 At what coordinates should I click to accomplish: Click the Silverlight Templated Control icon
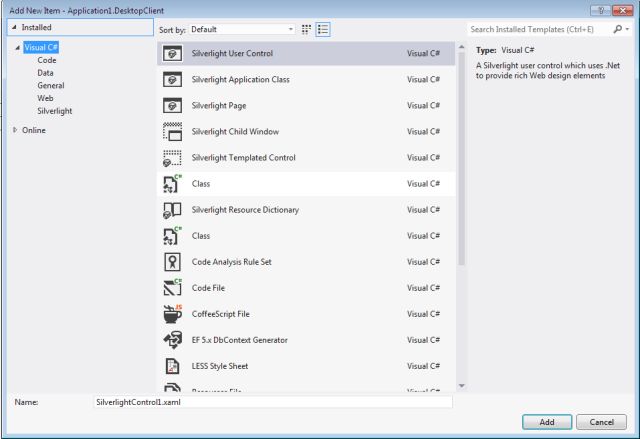[x=172, y=158]
